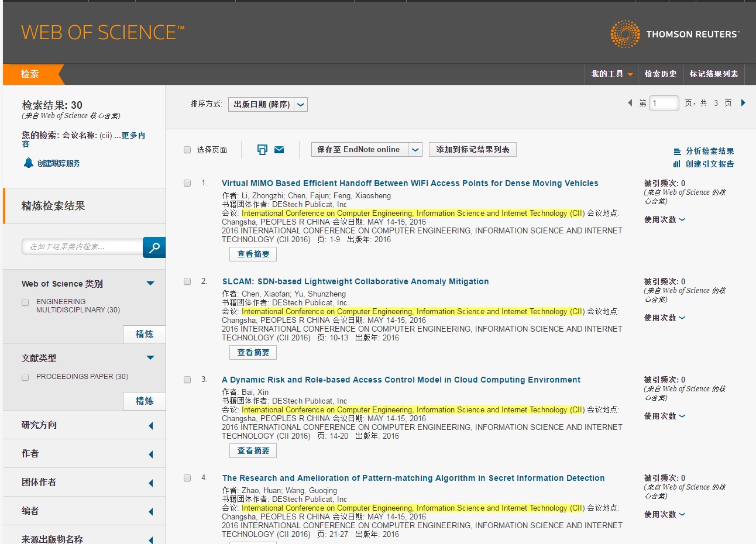The image size is (756, 544).
Task: Check result 2 SLCAM checkbox
Action: click(187, 281)
